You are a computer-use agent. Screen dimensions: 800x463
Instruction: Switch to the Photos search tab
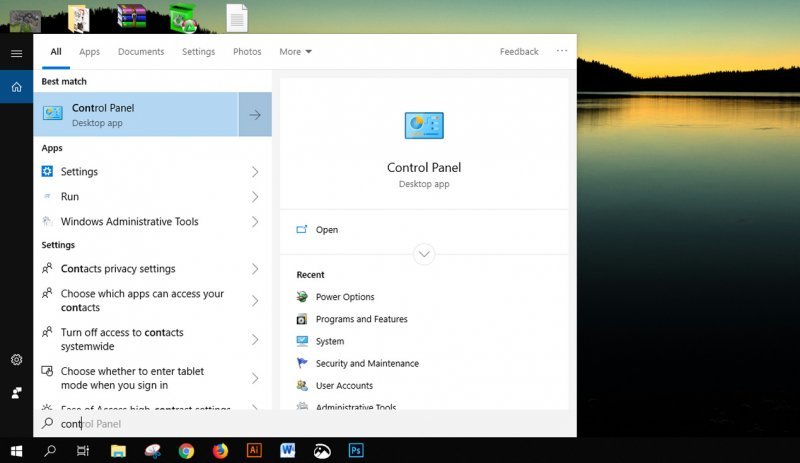247,52
